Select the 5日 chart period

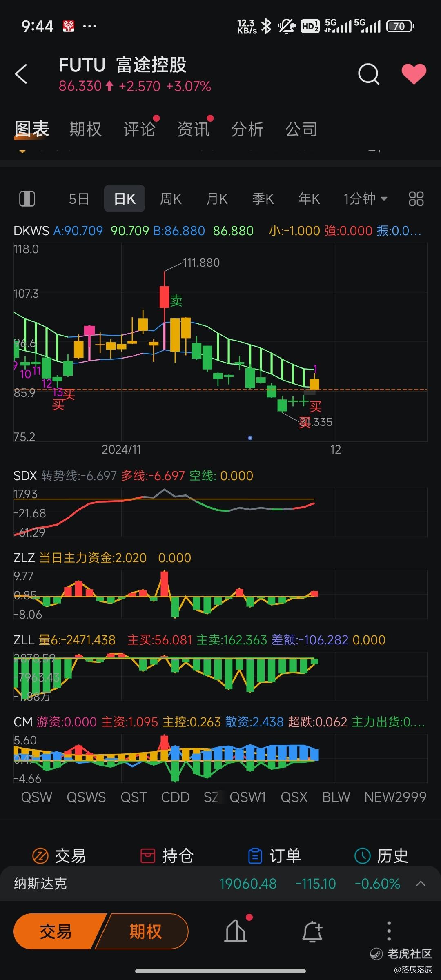pyautogui.click(x=79, y=199)
